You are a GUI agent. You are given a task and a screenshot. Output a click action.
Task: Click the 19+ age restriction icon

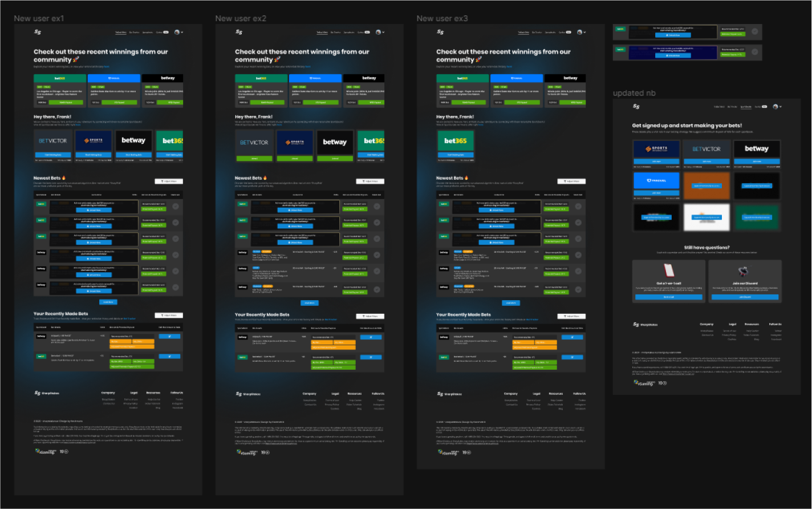pos(662,383)
